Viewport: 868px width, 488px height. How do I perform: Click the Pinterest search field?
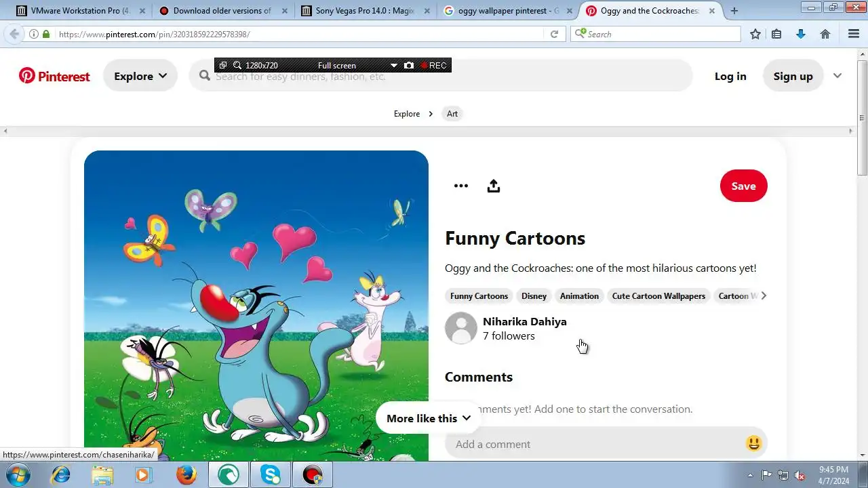[x=441, y=76]
